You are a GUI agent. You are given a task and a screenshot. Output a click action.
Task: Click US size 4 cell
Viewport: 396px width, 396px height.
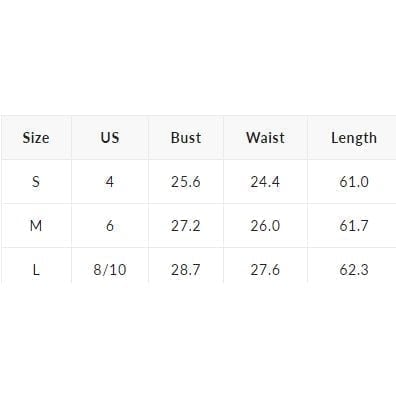click(x=110, y=182)
